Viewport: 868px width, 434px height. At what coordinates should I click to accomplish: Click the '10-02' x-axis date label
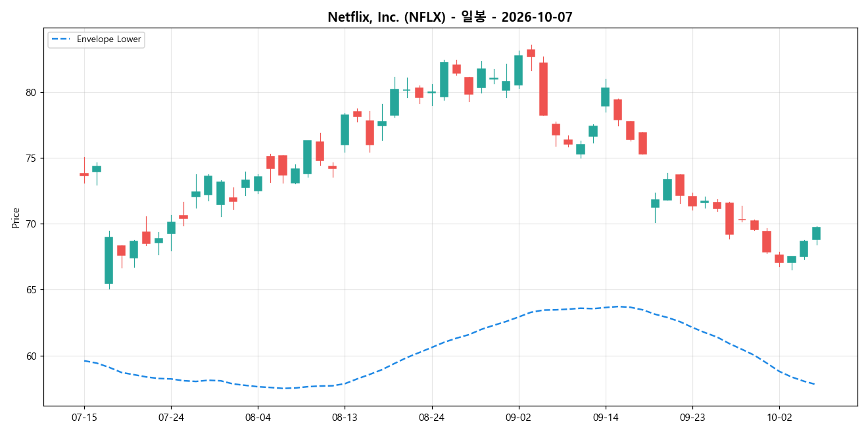(x=779, y=417)
